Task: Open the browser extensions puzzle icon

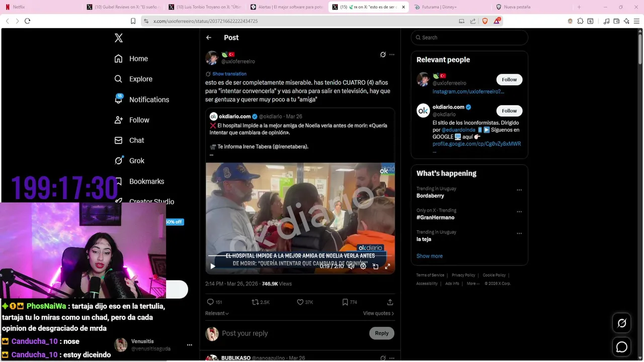Action: (x=580, y=21)
